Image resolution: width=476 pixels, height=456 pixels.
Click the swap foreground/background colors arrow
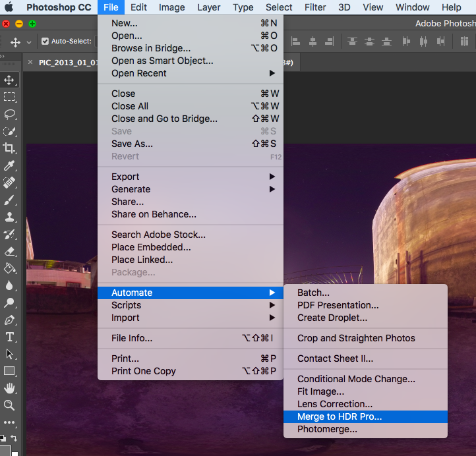(14, 438)
